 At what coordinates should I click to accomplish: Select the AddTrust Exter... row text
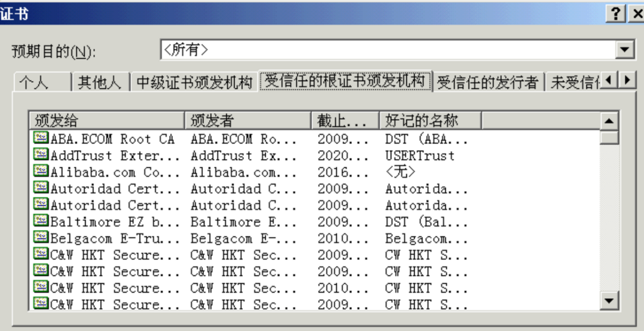(115, 156)
